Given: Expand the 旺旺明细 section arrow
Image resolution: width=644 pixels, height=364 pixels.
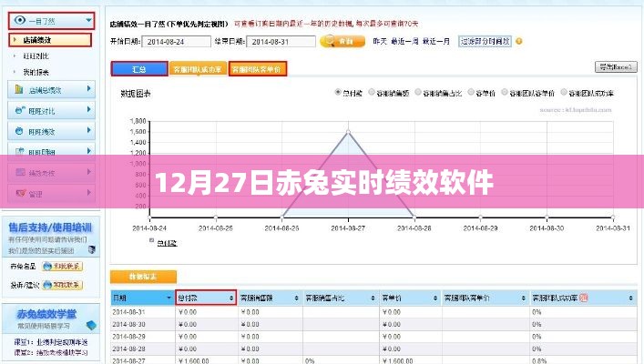Looking at the screenshot, I should click(x=88, y=151).
